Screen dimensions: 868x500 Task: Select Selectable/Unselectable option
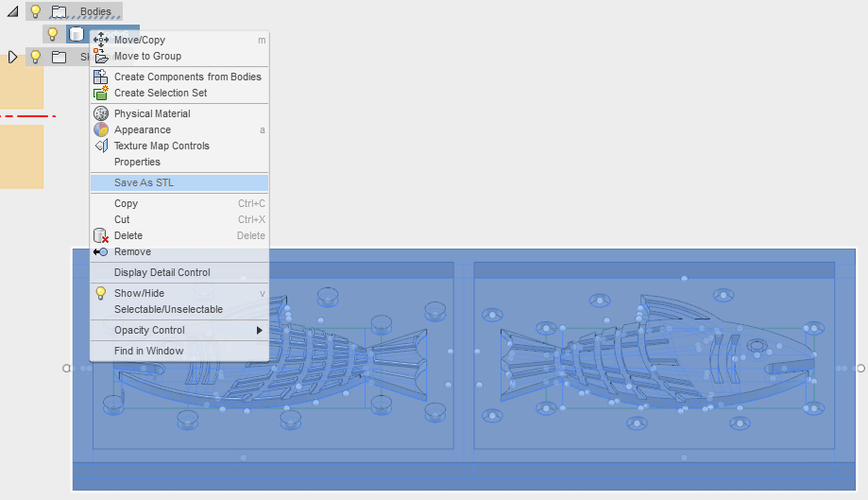pyautogui.click(x=179, y=309)
